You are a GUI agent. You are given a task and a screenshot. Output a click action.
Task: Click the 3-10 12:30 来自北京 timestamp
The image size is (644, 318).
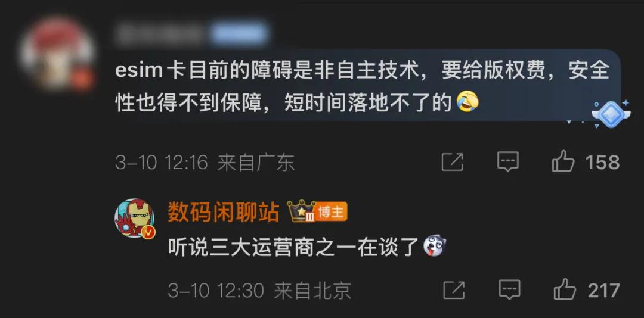click(259, 291)
